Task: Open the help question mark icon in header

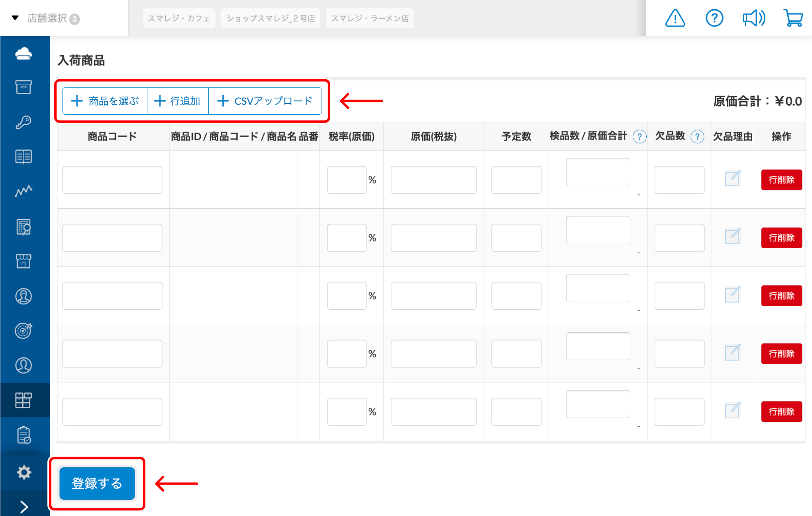Action: 714,18
